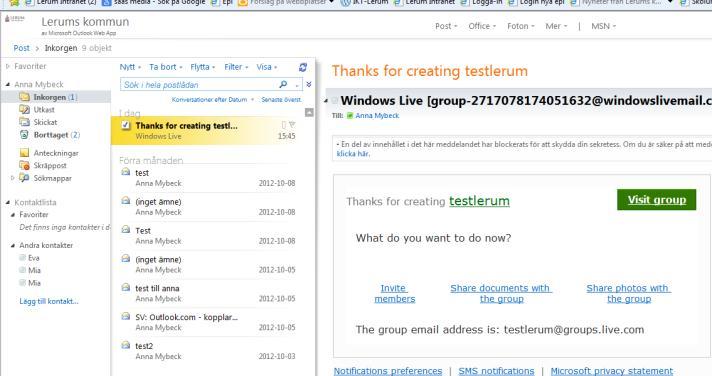Open Microsoft privacy statement link

click(x=612, y=371)
